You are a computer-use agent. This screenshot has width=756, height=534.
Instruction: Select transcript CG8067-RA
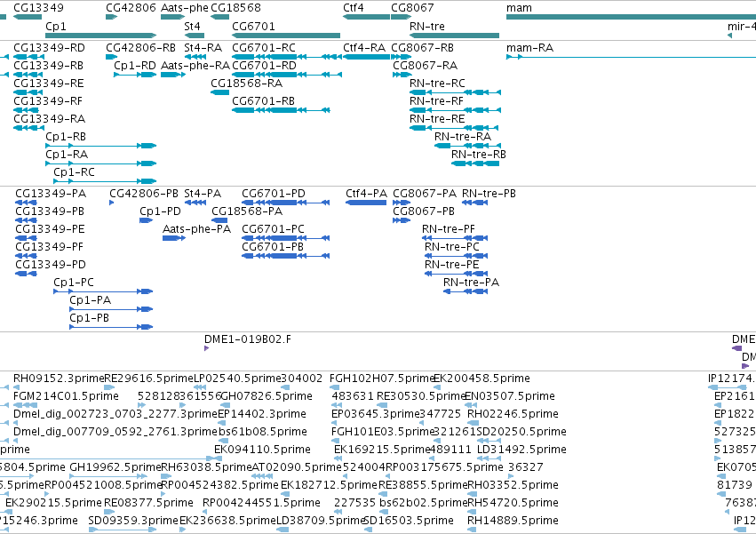pos(426,66)
